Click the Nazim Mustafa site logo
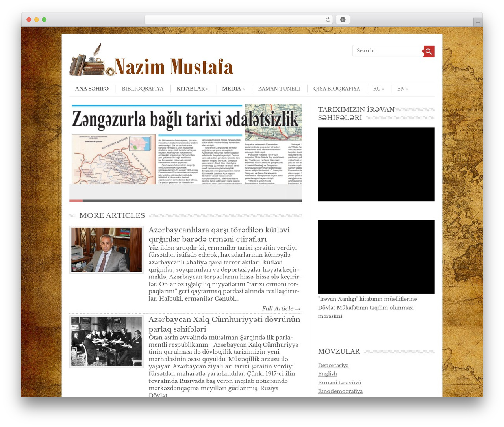 tap(151, 59)
